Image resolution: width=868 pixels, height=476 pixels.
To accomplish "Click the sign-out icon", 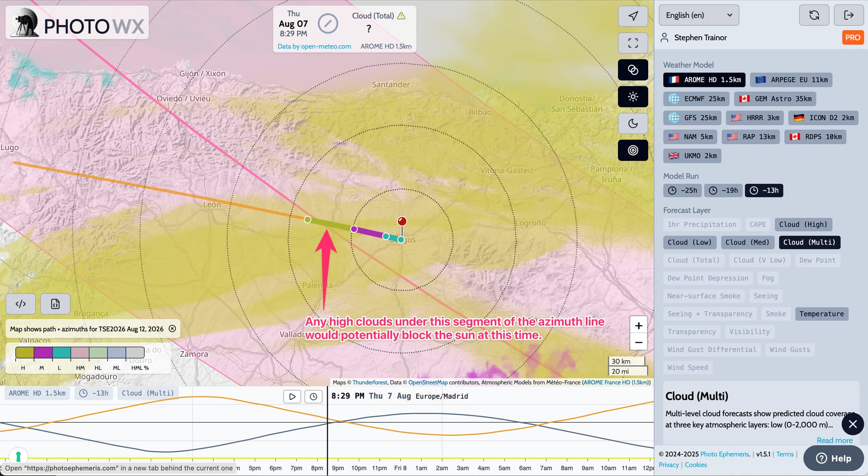I will point(849,15).
